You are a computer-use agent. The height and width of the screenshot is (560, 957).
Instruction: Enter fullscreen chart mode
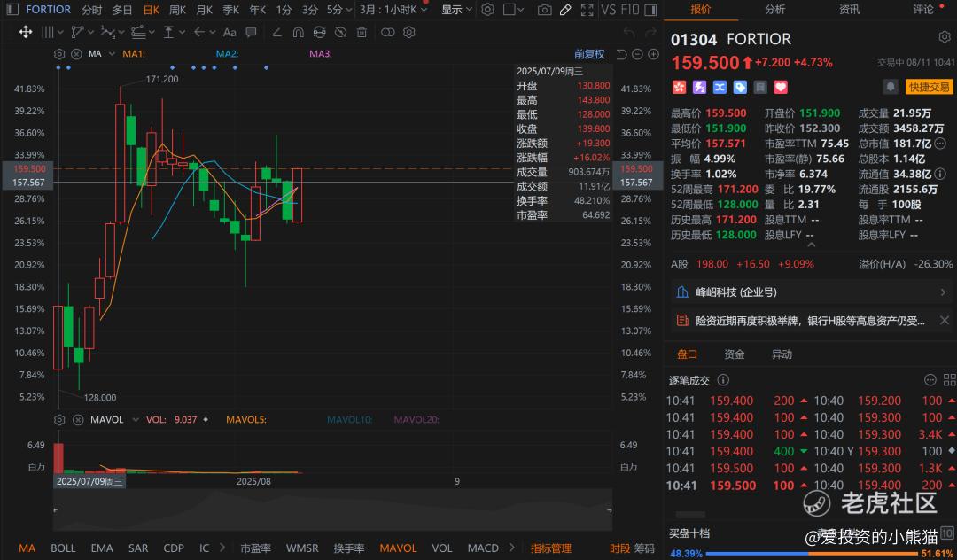click(x=587, y=10)
